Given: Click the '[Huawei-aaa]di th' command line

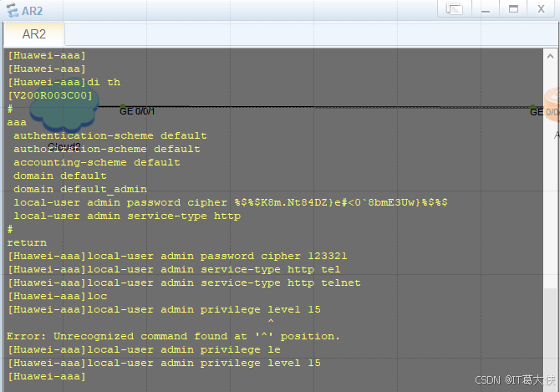Looking at the screenshot, I should tap(64, 82).
